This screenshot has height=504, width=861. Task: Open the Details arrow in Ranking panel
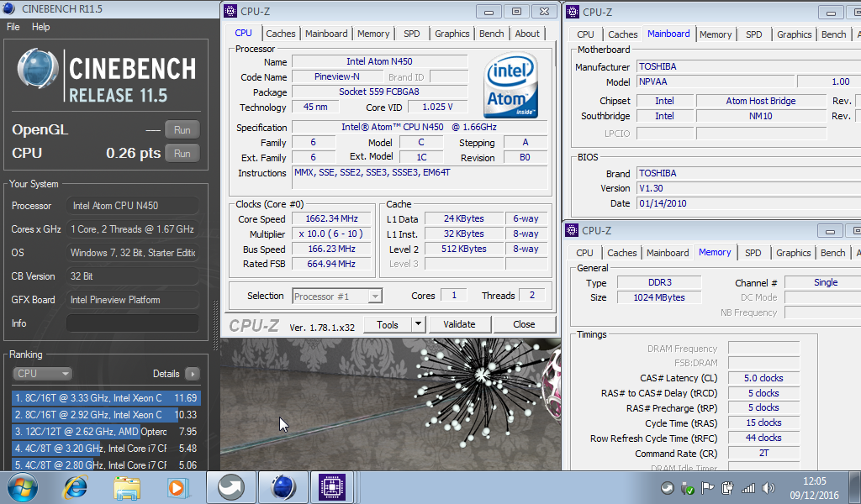(193, 374)
